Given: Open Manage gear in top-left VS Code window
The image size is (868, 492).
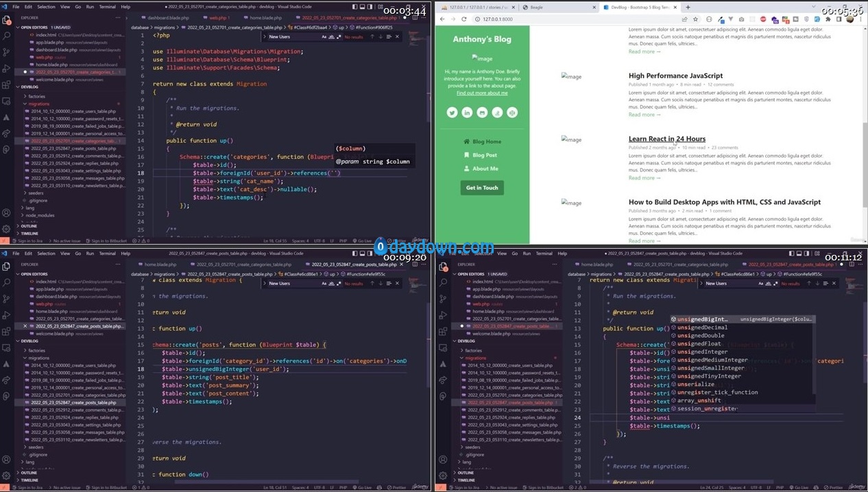Looking at the screenshot, I should [6, 229].
